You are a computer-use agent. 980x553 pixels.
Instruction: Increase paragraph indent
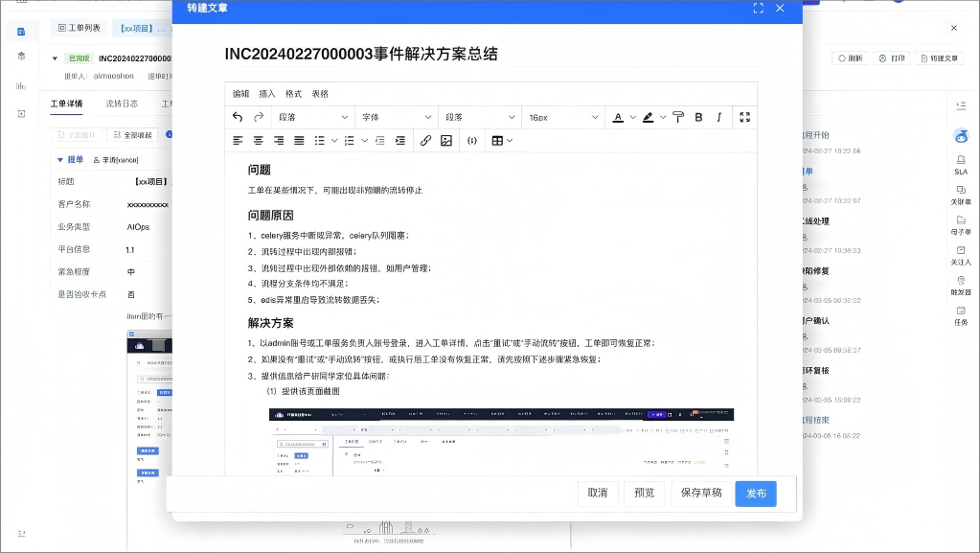[400, 141]
